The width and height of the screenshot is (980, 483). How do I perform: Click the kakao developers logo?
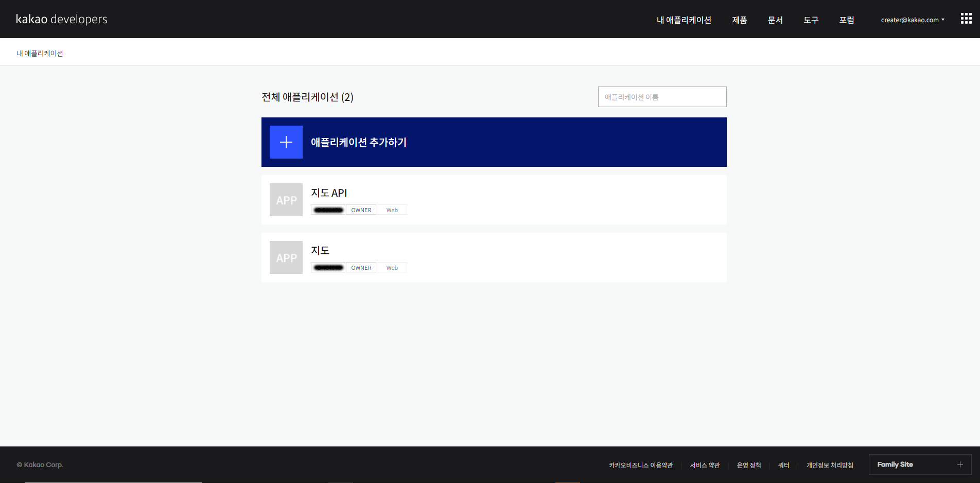(x=62, y=19)
